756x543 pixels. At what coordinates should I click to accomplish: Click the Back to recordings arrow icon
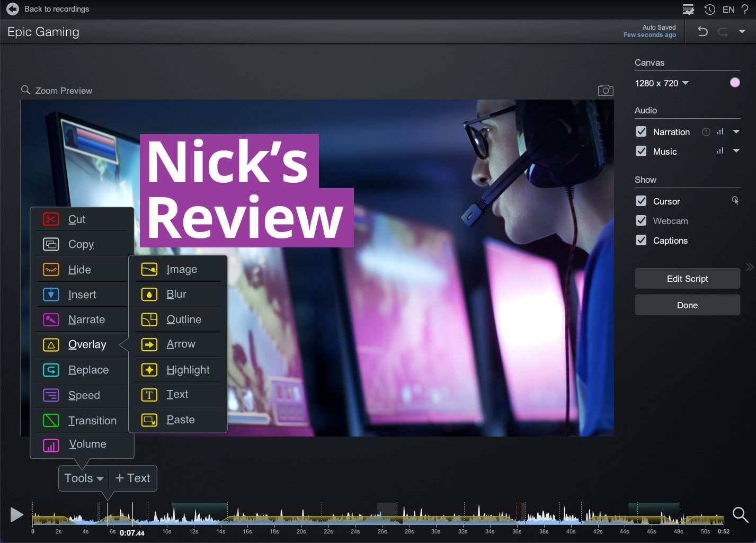point(13,9)
